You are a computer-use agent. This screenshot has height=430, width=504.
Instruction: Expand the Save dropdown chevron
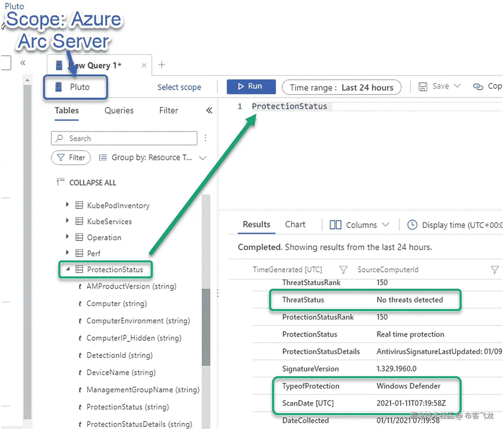(457, 86)
